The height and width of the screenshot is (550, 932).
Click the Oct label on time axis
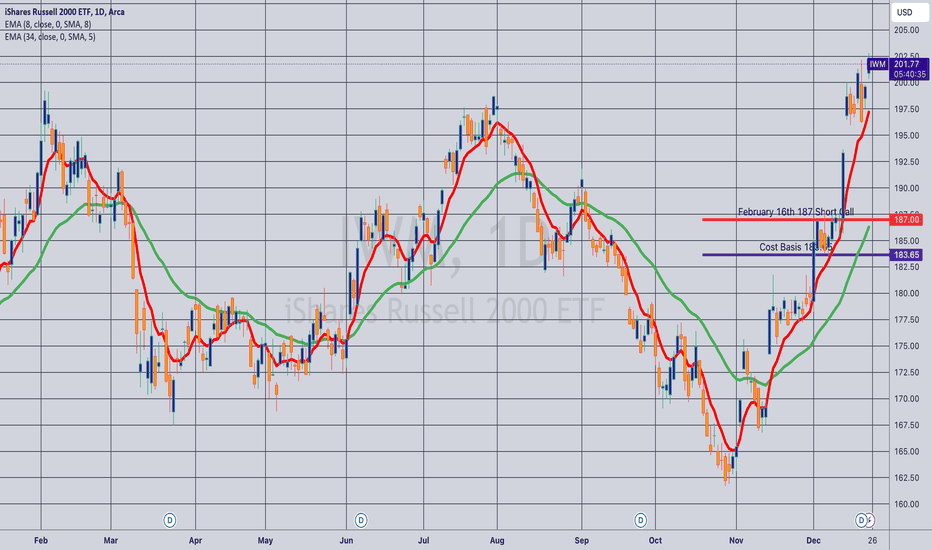coord(655,540)
